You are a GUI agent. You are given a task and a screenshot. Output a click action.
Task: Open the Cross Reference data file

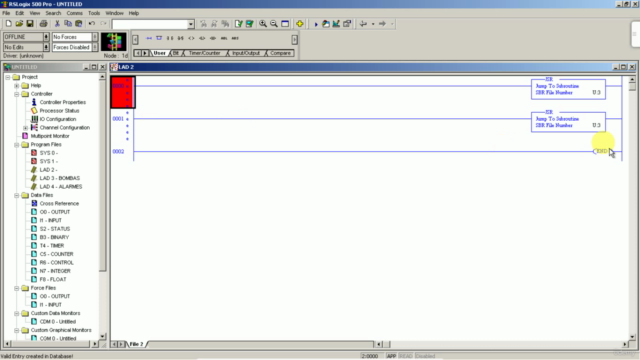click(59, 203)
